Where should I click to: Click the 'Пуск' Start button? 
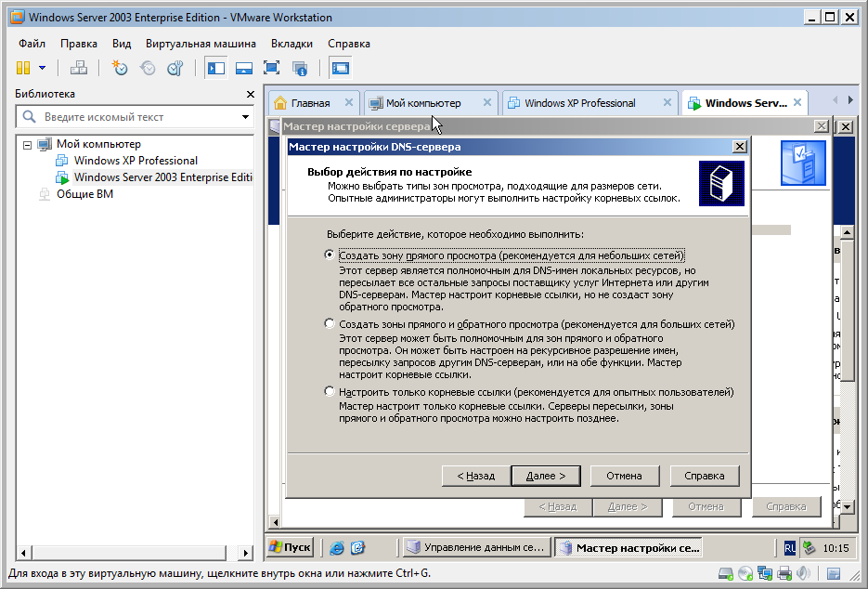(291, 547)
